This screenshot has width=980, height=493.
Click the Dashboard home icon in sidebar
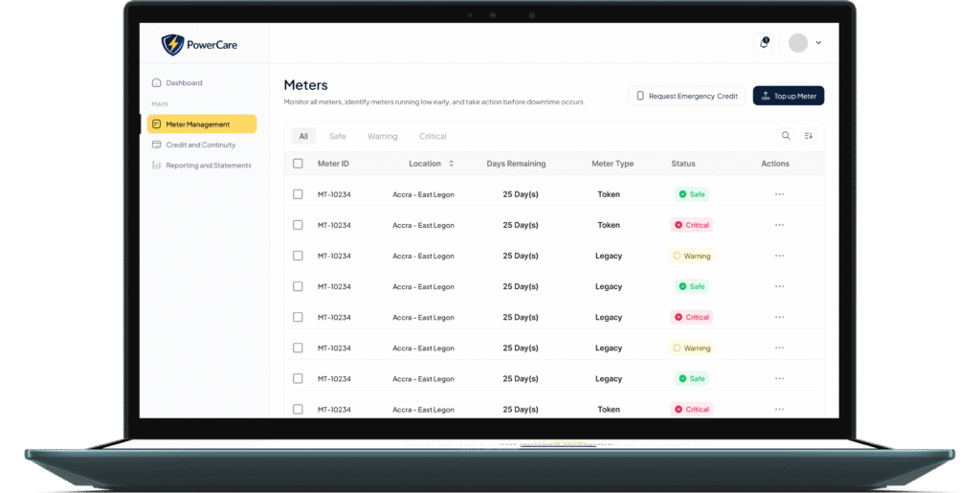pos(157,83)
